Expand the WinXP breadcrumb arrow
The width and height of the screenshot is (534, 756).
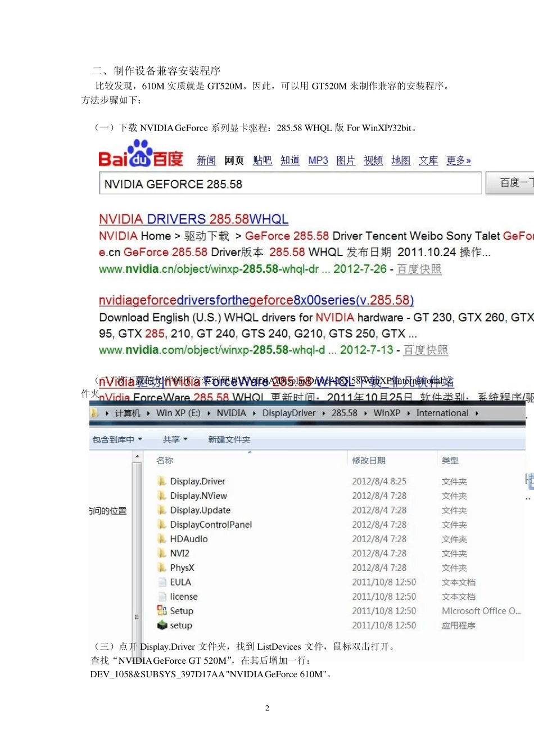pos(408,413)
